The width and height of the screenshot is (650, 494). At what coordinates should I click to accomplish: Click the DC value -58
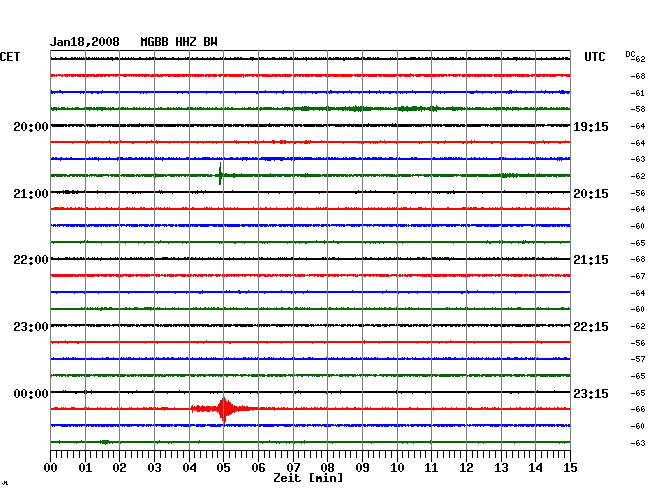(x=638, y=109)
